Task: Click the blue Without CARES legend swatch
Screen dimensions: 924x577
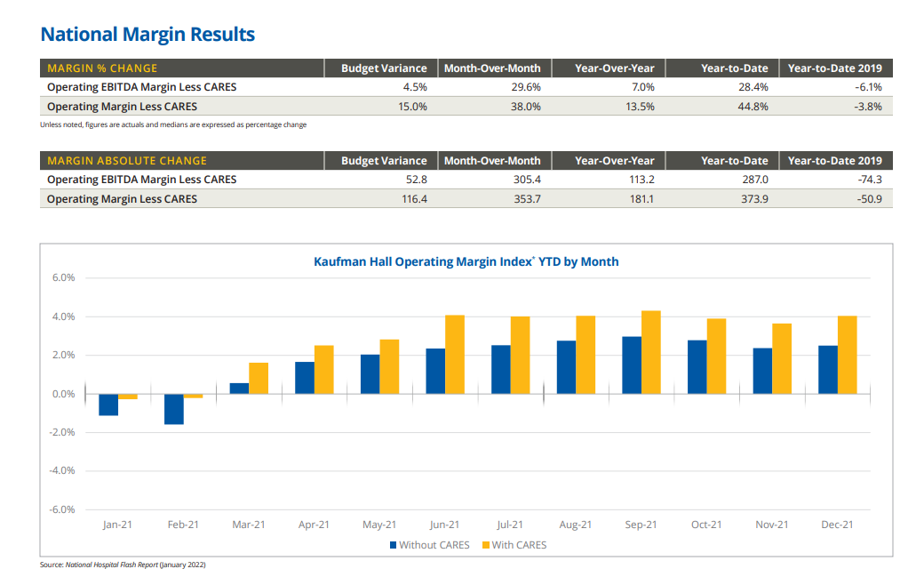Action: pos(393,545)
